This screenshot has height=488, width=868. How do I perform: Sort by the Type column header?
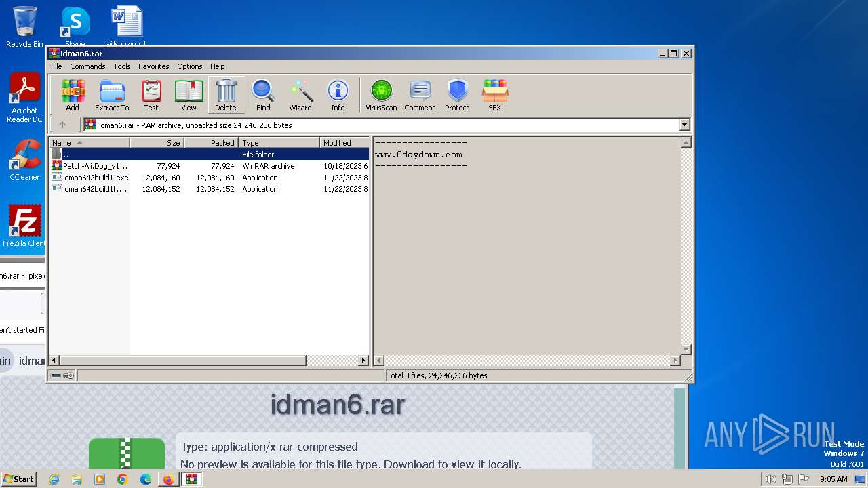coord(279,142)
